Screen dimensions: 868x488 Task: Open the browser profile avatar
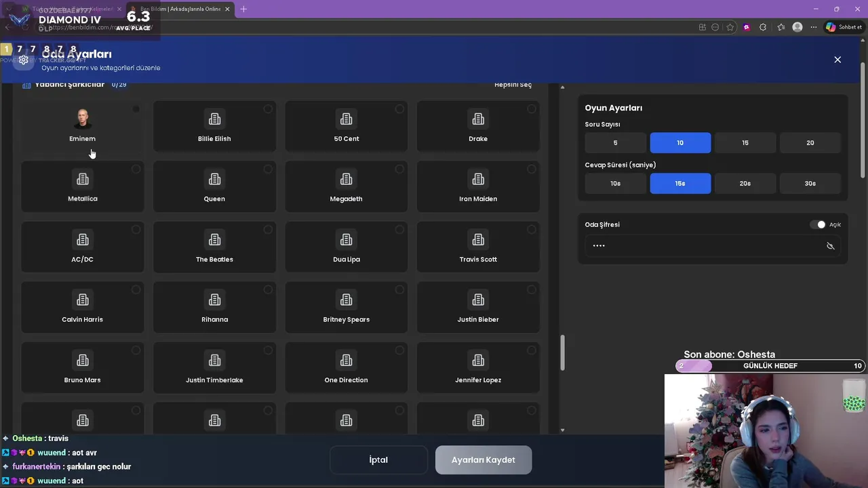pos(797,27)
